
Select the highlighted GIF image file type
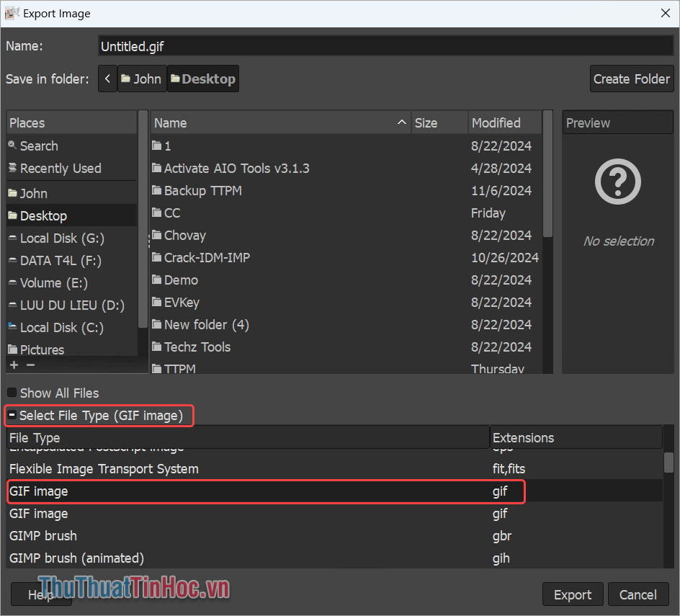click(x=335, y=491)
